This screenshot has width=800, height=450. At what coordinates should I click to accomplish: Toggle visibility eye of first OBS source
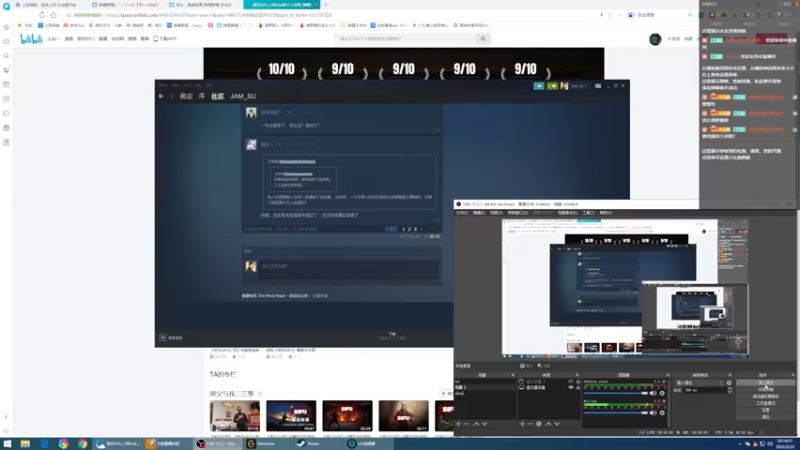point(571,381)
